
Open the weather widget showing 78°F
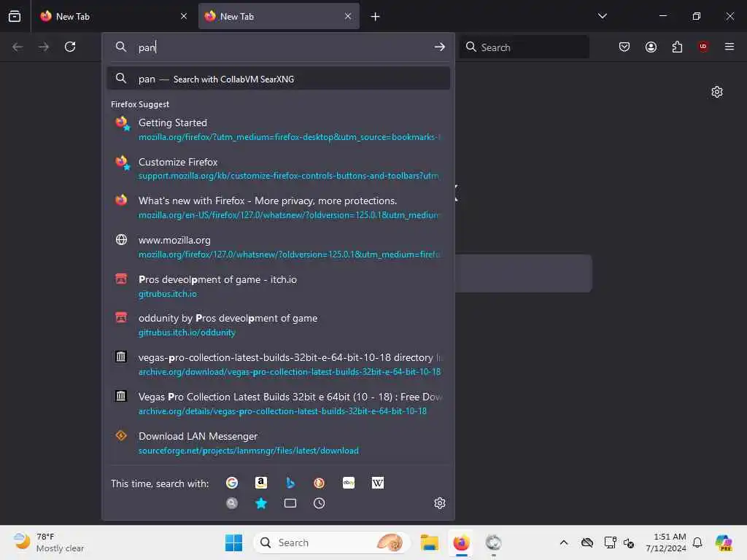[x=49, y=542]
